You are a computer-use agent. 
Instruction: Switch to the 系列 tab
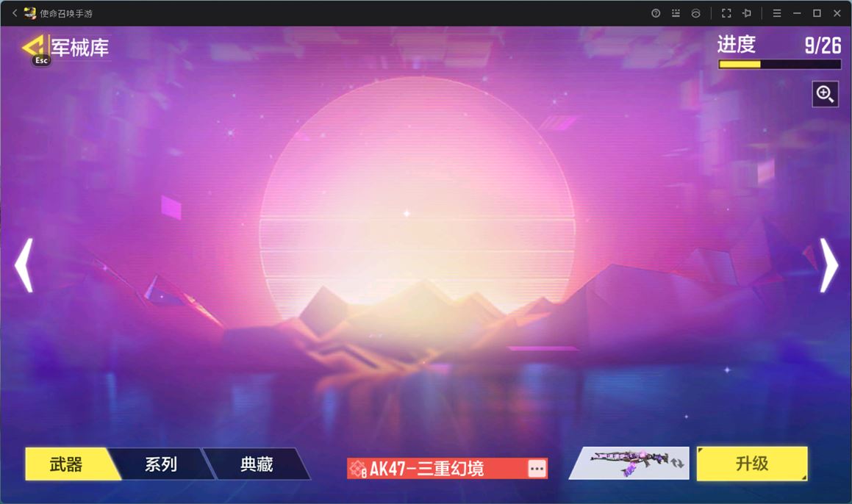pyautogui.click(x=161, y=464)
